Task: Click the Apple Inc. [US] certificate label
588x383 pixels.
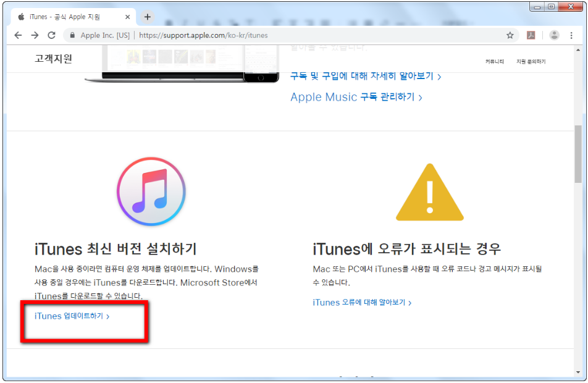Action: (105, 35)
